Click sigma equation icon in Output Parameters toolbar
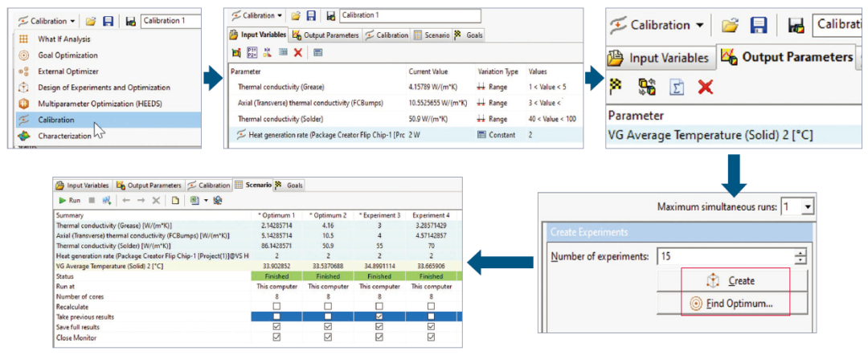This screenshot has height=355, width=868. coord(676,86)
